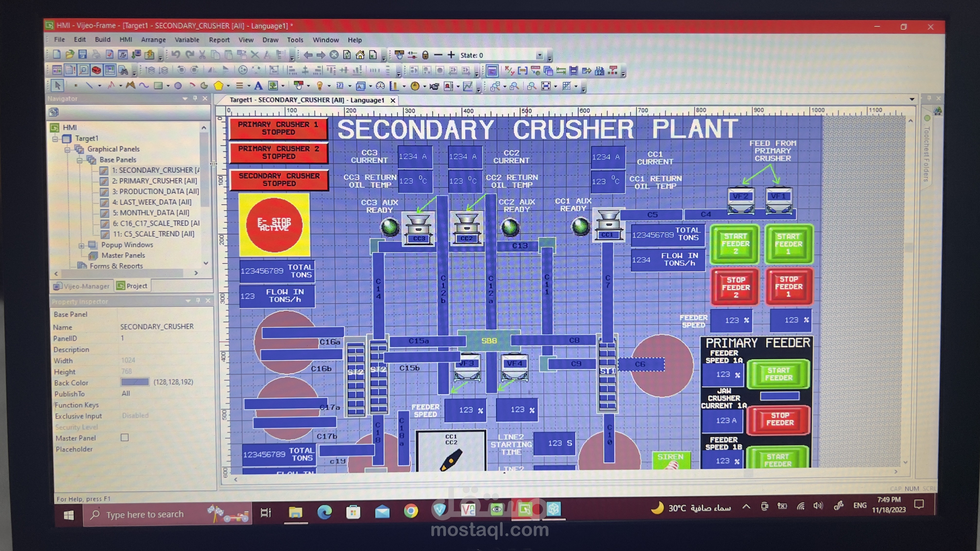Toggle the lock icon next to State field
Screen dimensions: 980x551
[425, 55]
